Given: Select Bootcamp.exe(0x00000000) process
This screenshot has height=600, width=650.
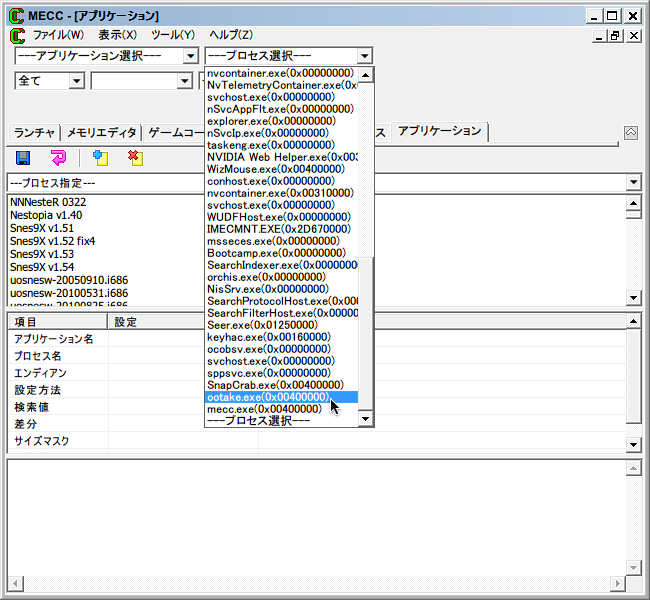Looking at the screenshot, I should click(281, 253).
